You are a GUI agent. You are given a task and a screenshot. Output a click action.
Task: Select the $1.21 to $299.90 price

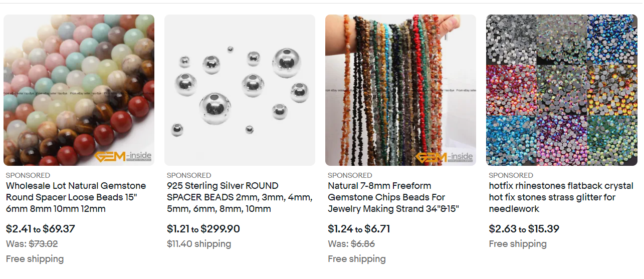tap(203, 229)
